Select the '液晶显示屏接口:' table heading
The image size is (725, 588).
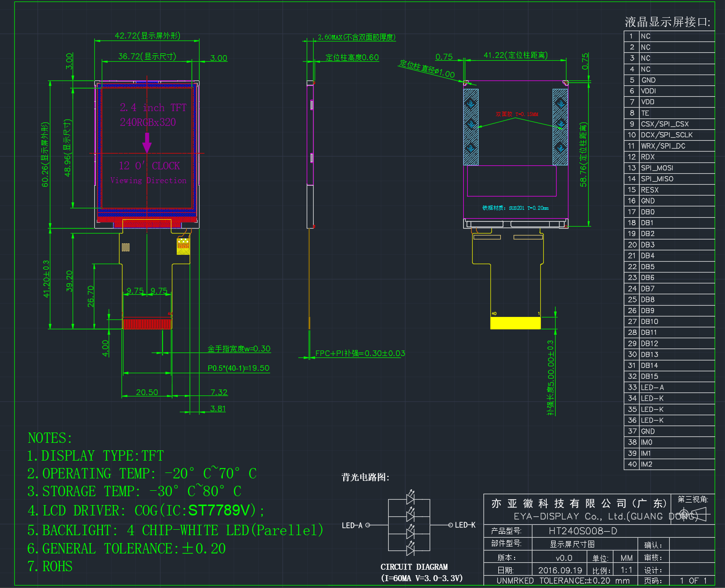(x=668, y=22)
